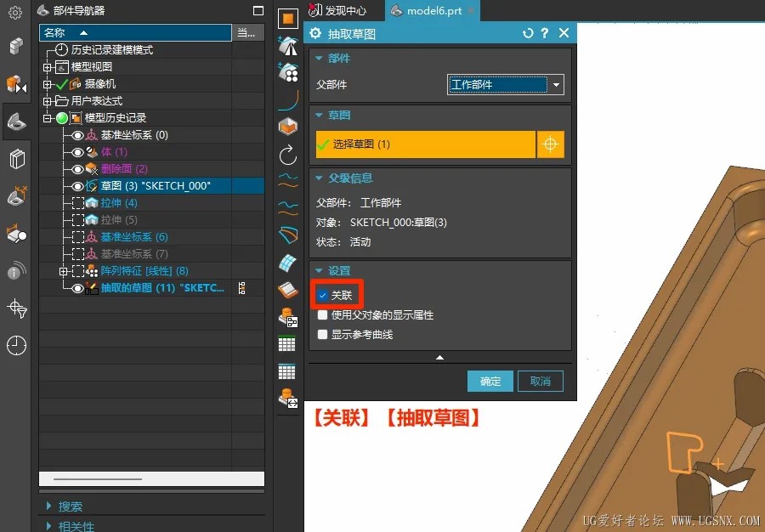Click the 选择草图 (1) selection field
The image size is (765, 532).
point(426,144)
